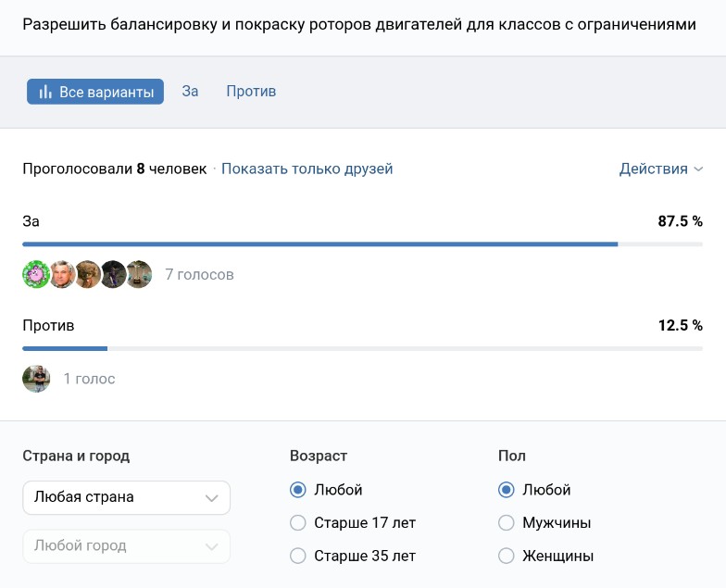Screen dimensions: 726x588
Task: Click the last avatar in the За voters row
Action: point(139,274)
